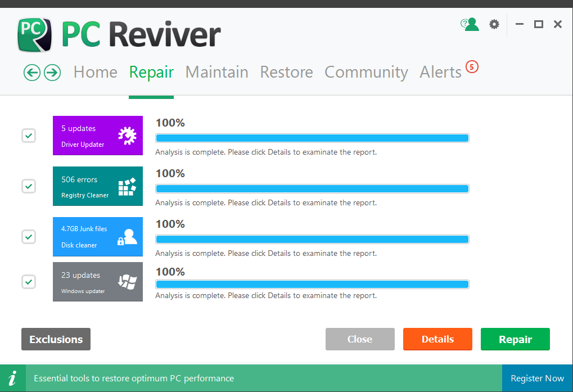
Task: Click the Driver Updater progress bar
Action: pyautogui.click(x=312, y=138)
